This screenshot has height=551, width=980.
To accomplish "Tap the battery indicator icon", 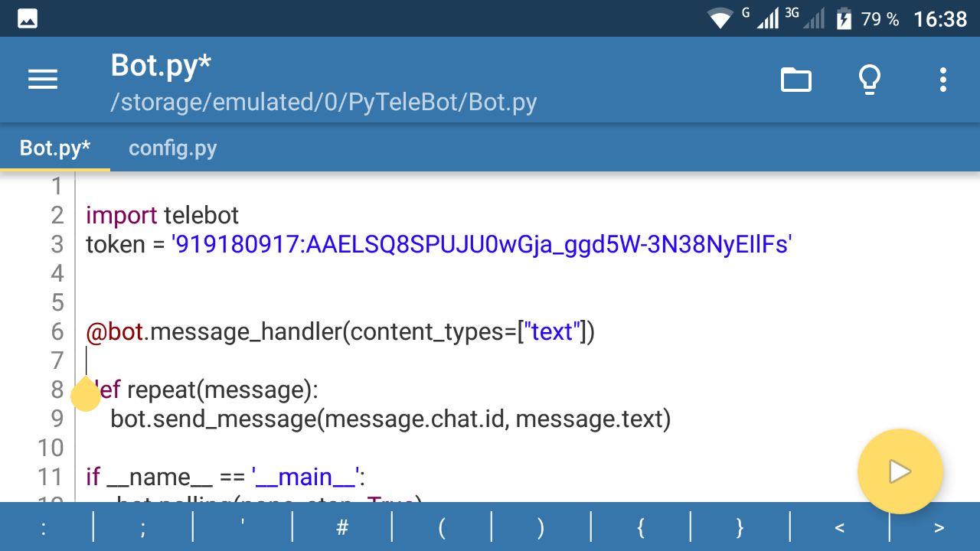I will [843, 18].
